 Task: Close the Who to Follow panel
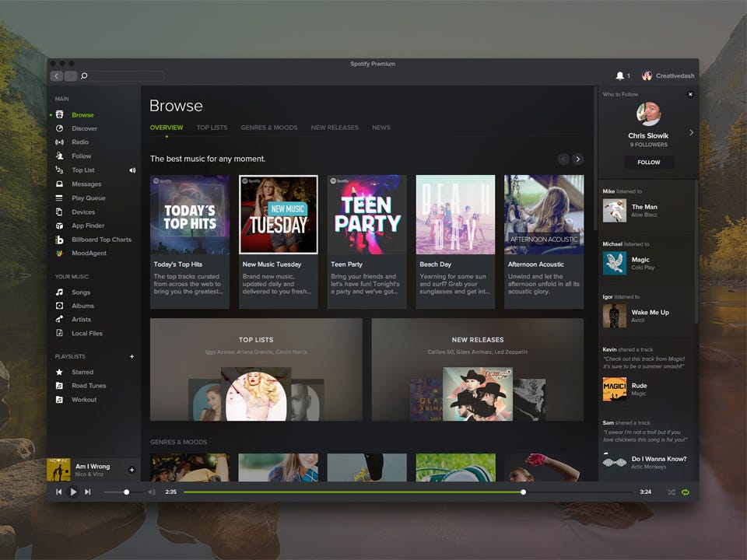point(690,94)
